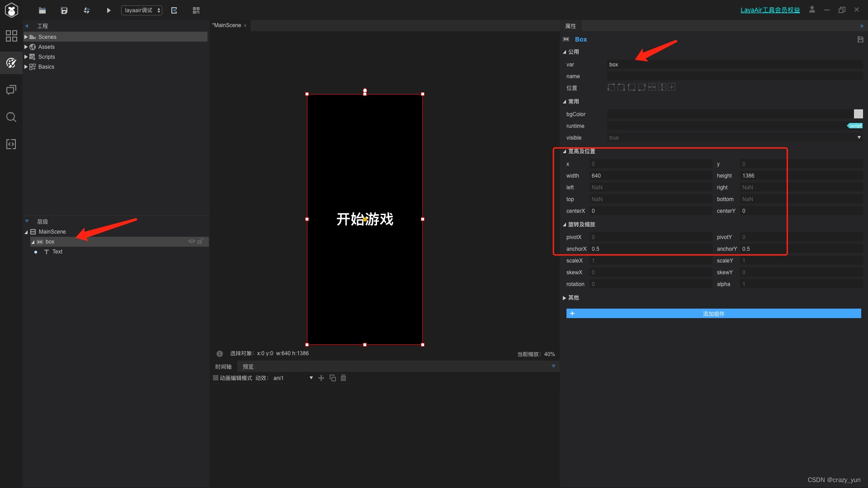
Task: Click the delete animation trash icon
Action: coord(343,378)
